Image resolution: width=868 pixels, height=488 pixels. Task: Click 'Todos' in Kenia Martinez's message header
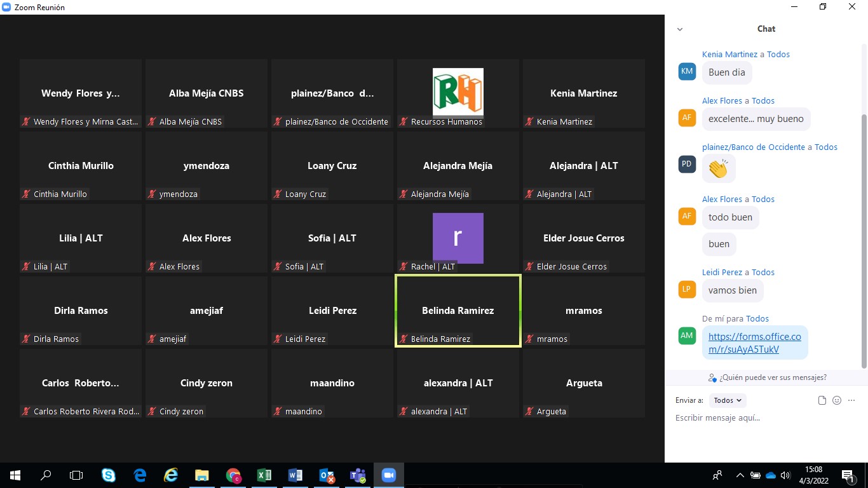778,55
